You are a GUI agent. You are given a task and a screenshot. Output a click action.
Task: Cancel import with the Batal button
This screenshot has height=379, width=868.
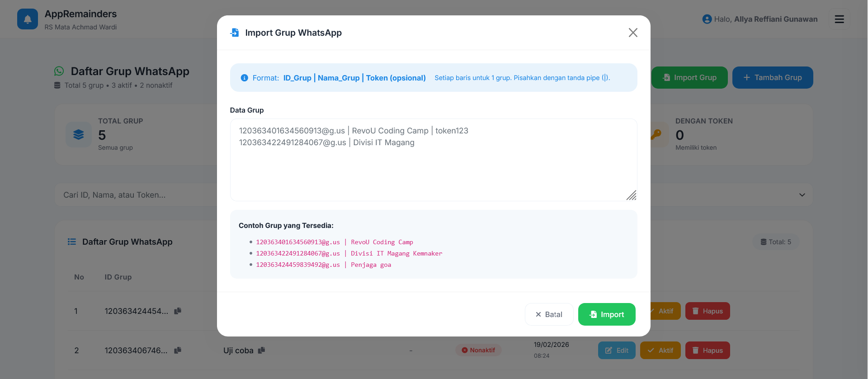[x=549, y=314]
